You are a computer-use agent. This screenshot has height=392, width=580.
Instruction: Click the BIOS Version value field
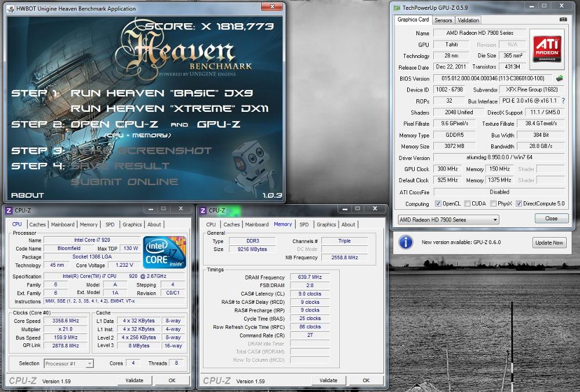[493, 78]
